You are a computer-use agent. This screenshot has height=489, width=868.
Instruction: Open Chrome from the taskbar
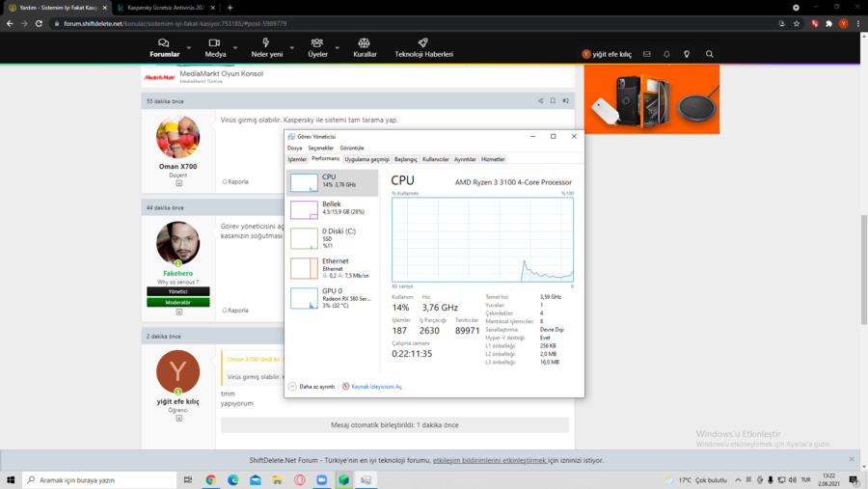[x=210, y=479]
